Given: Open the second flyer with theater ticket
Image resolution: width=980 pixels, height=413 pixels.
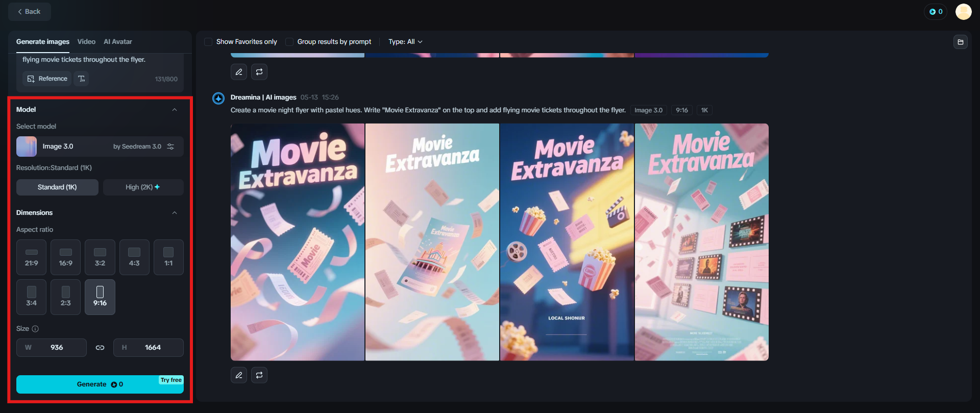Looking at the screenshot, I should point(432,242).
